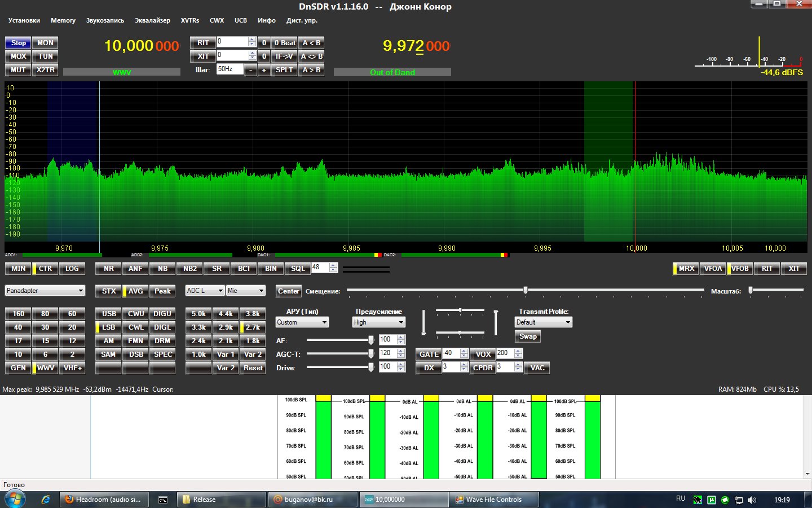Open the Установки menu

pyautogui.click(x=24, y=20)
